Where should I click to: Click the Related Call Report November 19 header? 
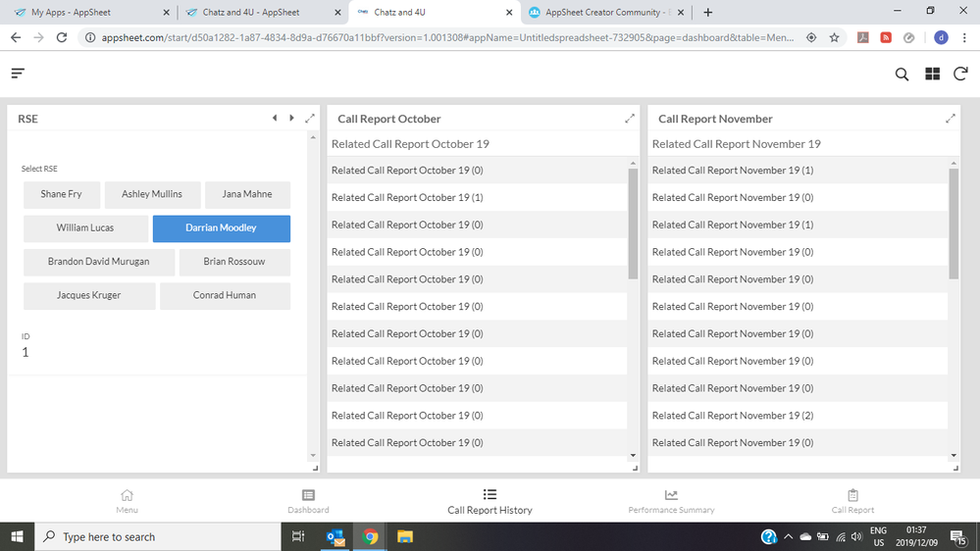point(737,144)
